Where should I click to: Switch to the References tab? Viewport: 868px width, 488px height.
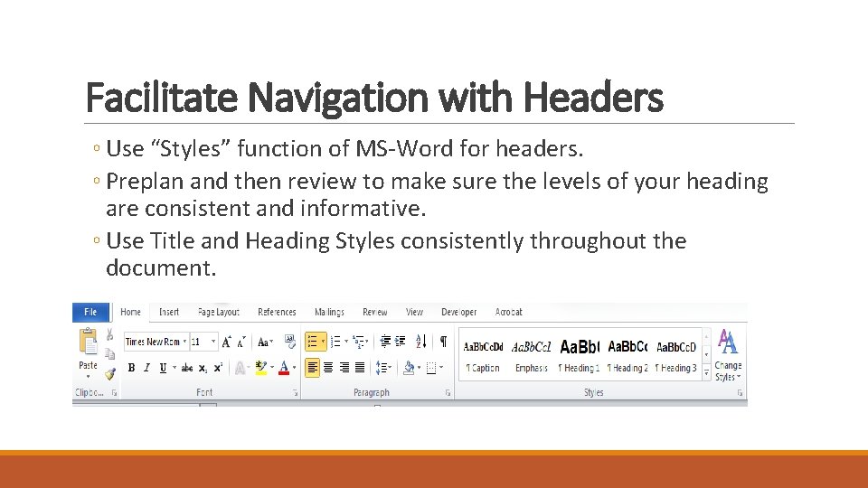277,312
